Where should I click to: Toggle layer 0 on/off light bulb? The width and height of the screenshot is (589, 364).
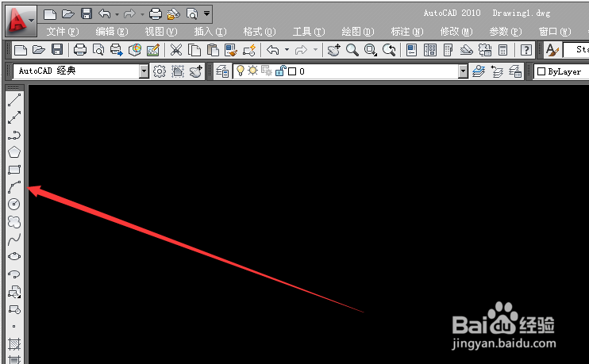pos(241,71)
